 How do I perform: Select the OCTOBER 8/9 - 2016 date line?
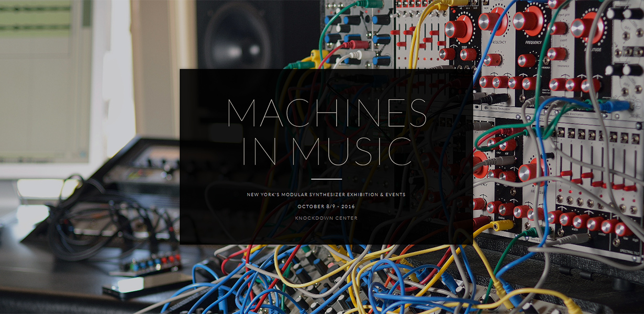click(326, 207)
